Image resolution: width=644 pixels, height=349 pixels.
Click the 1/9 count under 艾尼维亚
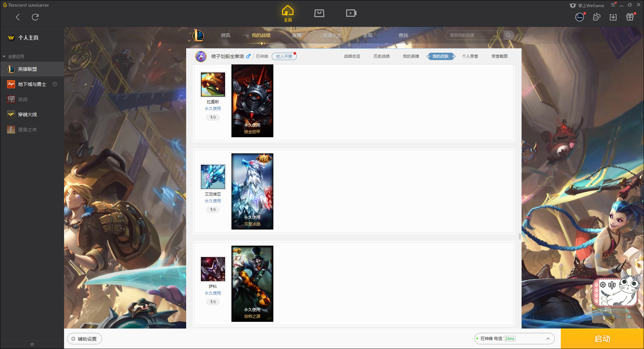click(213, 210)
